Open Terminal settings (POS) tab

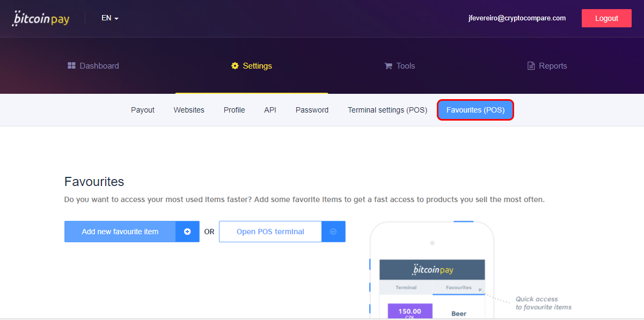pyautogui.click(x=387, y=110)
